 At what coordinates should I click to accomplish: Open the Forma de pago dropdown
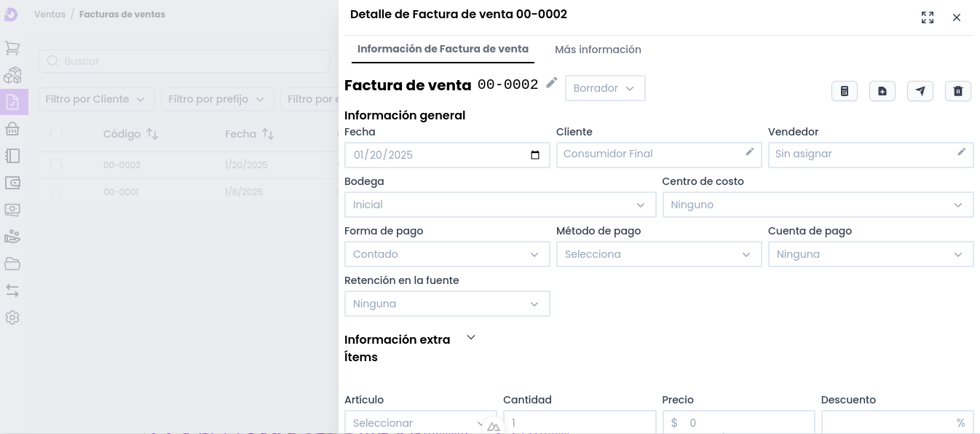pos(446,254)
